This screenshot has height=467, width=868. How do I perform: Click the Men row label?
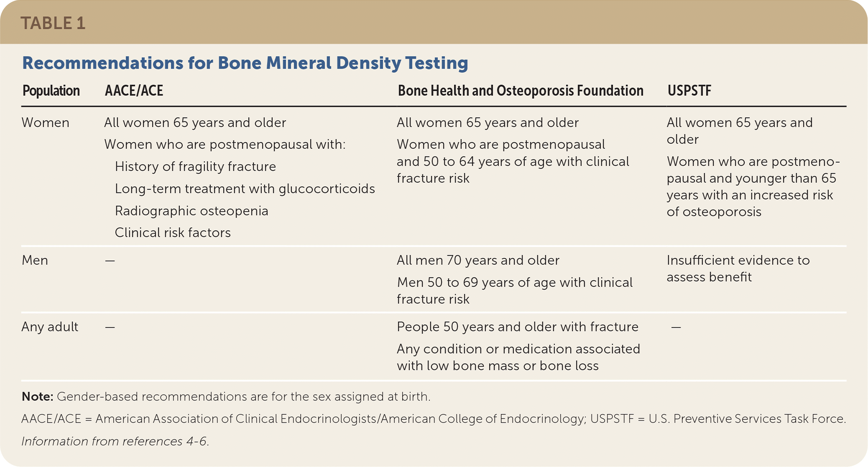[x=35, y=260]
